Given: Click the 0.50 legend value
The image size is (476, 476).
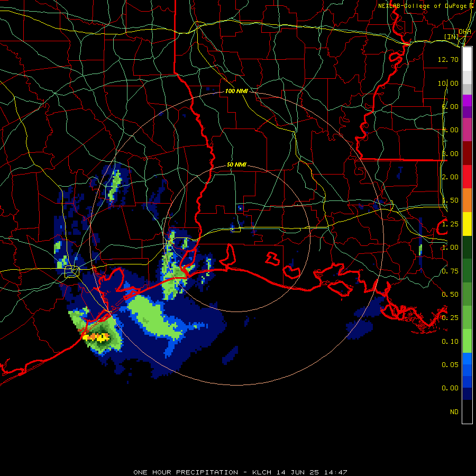Looking at the screenshot, I should pos(450,295).
